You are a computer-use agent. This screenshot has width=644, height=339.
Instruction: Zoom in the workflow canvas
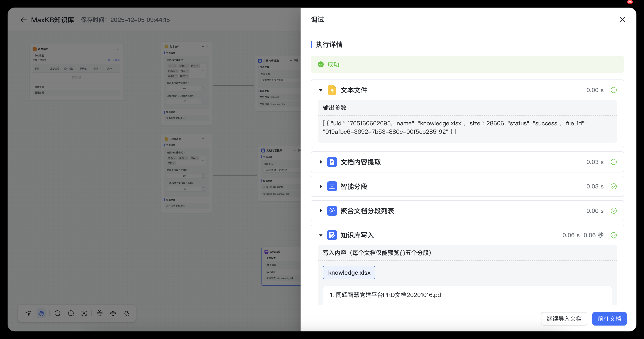click(x=71, y=313)
